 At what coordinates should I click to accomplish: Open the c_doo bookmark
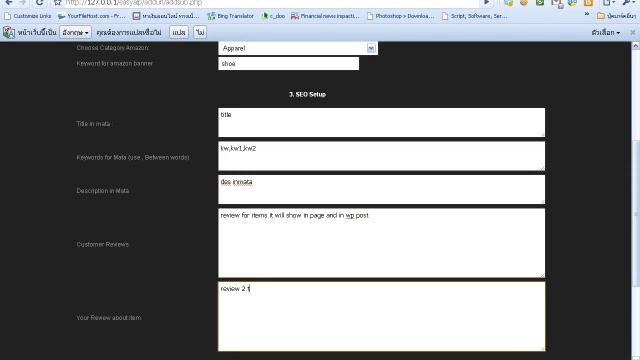click(x=273, y=16)
